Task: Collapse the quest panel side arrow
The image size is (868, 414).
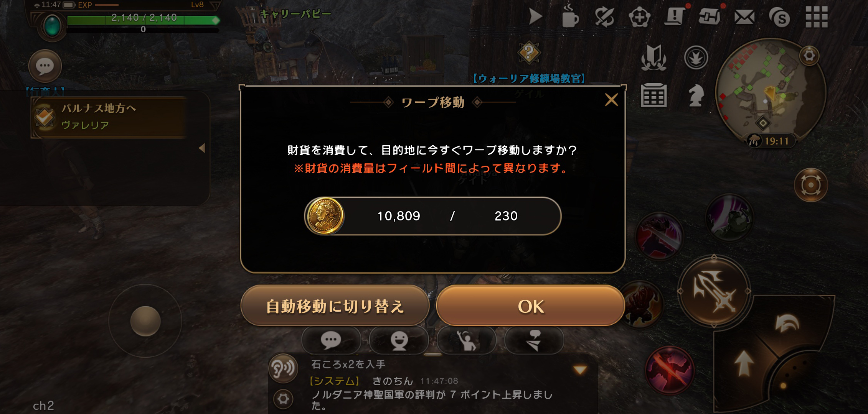Action: tap(202, 148)
